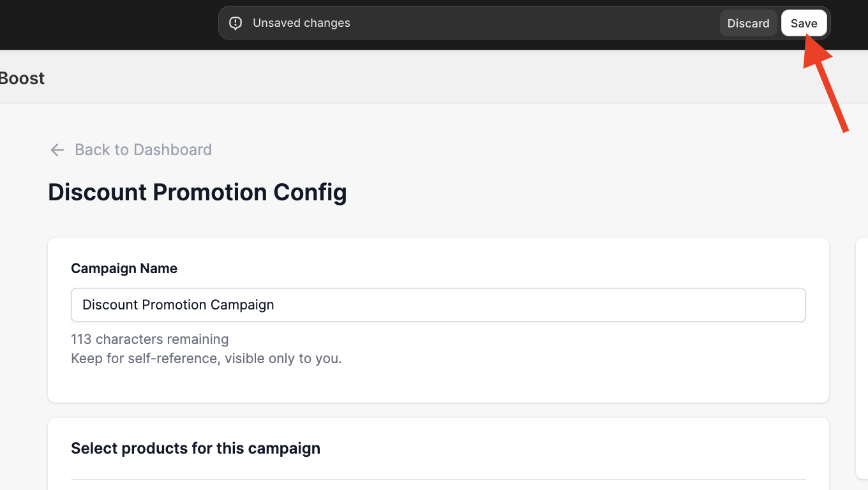Click the partially visible right side card

pos(862,357)
